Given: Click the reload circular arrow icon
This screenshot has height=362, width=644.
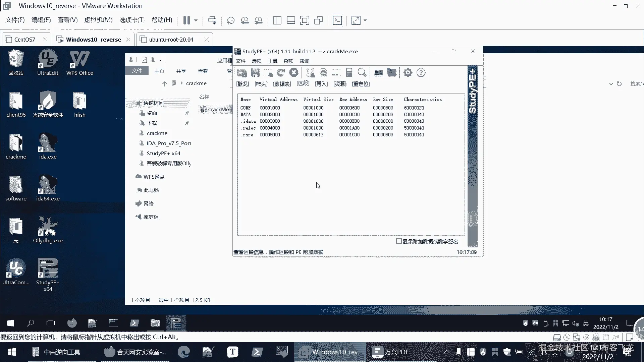Looking at the screenshot, I should coord(281,73).
